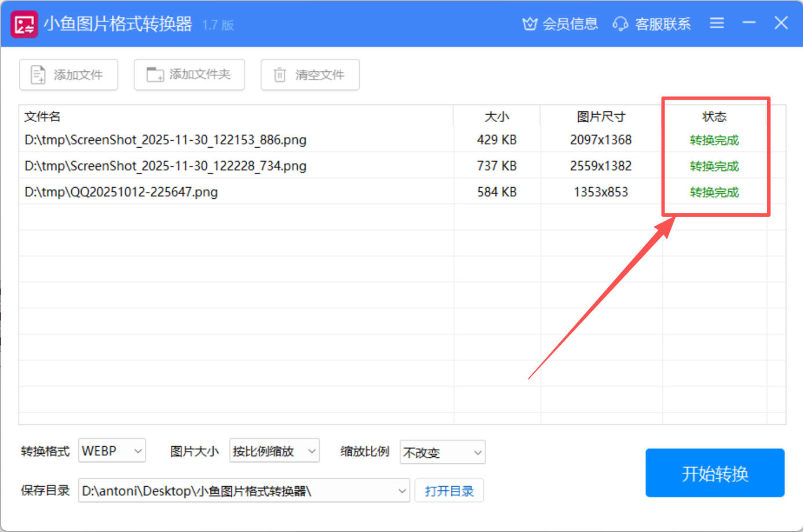The image size is (803, 532).
Task: Click the customer service headset icon
Action: click(x=620, y=24)
